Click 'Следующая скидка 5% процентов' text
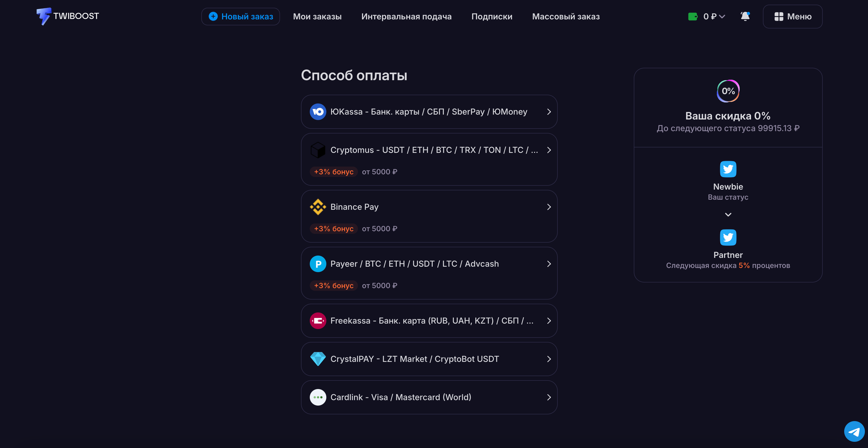Image resolution: width=868 pixels, height=448 pixels. pyautogui.click(x=728, y=265)
